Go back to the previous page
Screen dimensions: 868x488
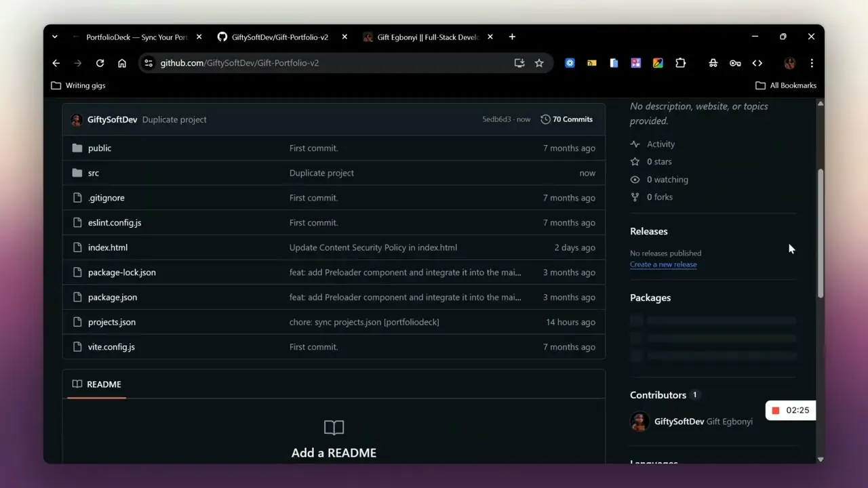[56, 63]
